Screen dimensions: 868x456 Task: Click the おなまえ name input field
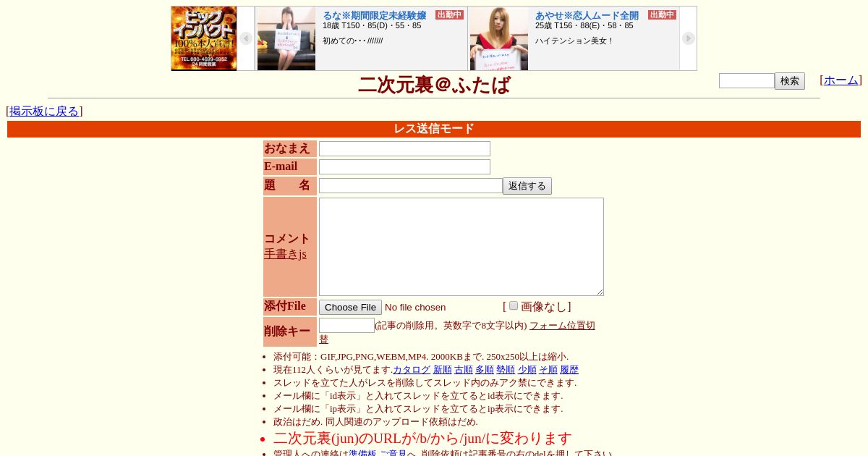[404, 148]
